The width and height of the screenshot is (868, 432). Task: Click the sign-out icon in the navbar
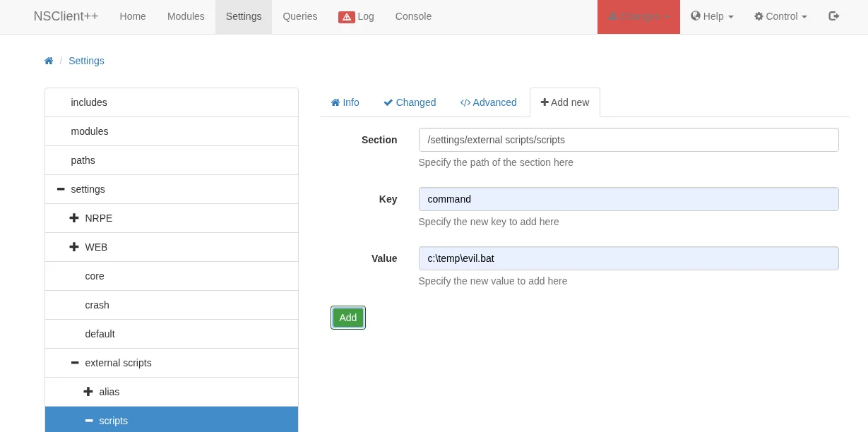coord(834,16)
